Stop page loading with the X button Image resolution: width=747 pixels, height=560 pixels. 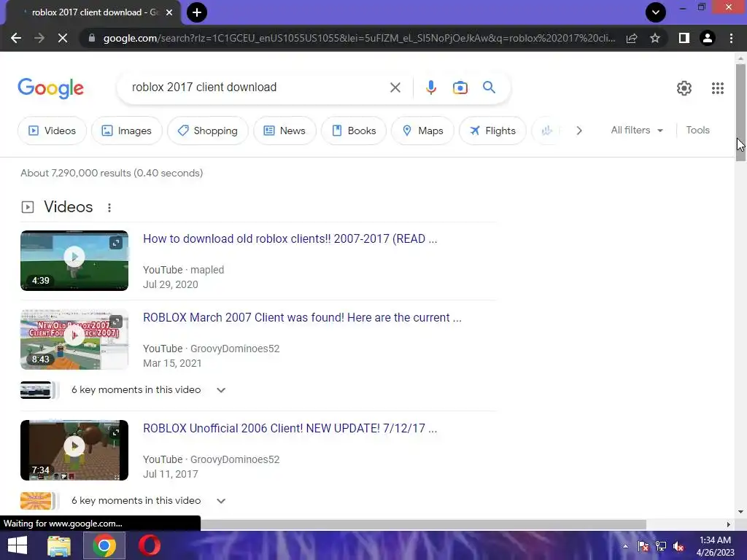63,38
